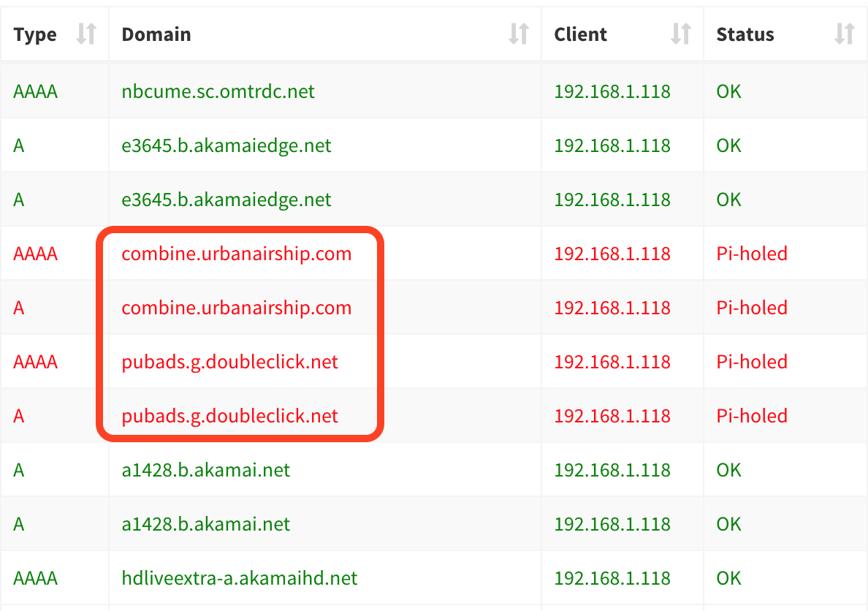This screenshot has height=611, width=868.
Task: Select the A-type combine.urbanairship.com domain
Action: [237, 308]
